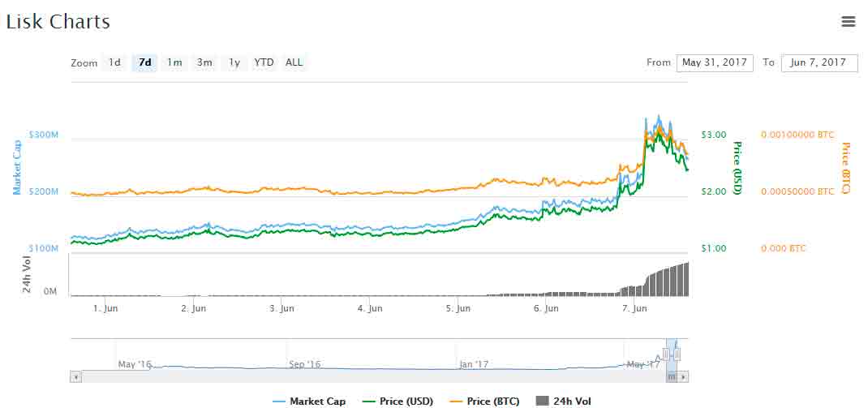Open the chart context hamburger menu

click(x=848, y=22)
